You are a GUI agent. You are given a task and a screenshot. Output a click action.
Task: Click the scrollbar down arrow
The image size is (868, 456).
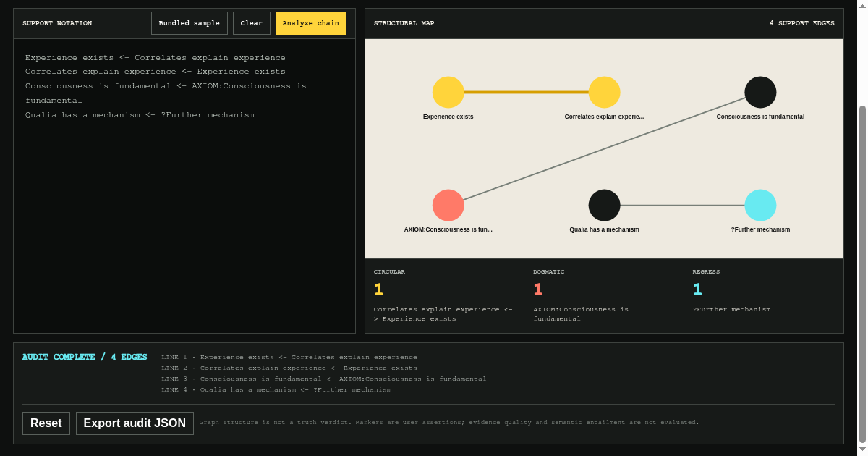pos(862,449)
